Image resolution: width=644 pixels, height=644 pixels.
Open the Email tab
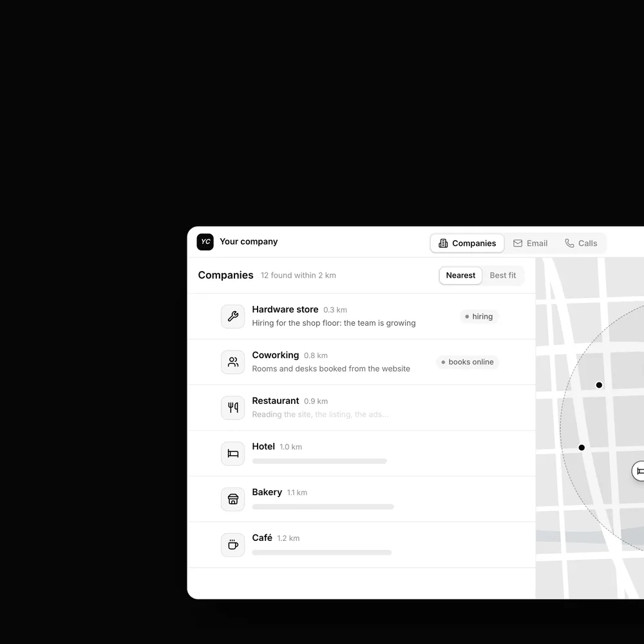tap(530, 243)
